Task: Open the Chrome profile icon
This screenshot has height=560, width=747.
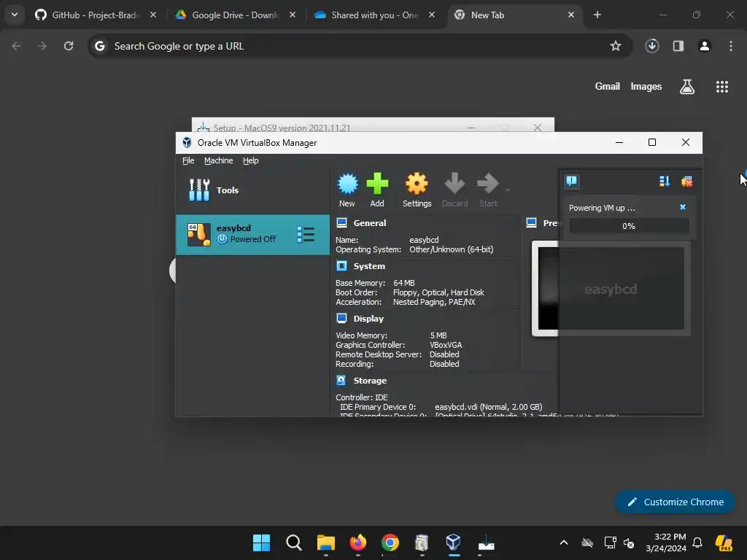Action: coord(705,46)
